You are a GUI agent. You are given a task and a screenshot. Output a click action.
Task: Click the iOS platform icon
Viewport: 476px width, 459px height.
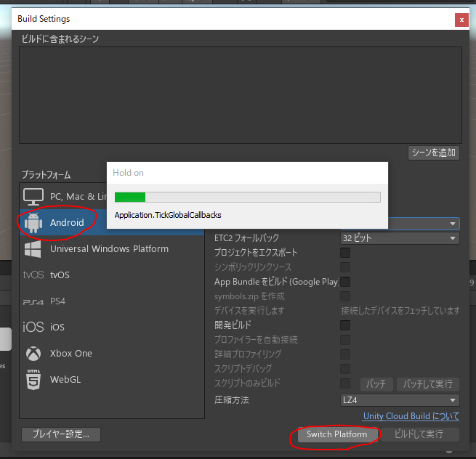pyautogui.click(x=33, y=327)
